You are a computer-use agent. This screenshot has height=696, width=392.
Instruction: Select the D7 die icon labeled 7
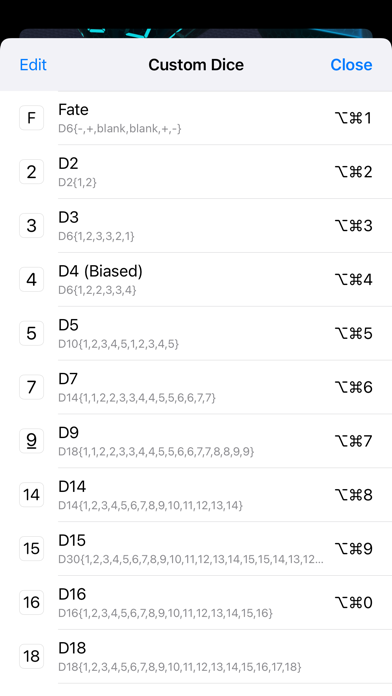[32, 387]
